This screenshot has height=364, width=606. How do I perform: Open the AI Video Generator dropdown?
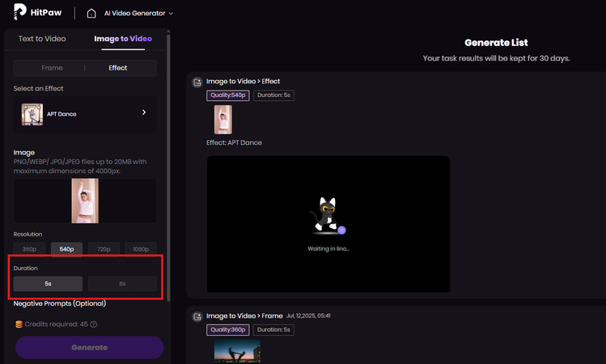(138, 13)
